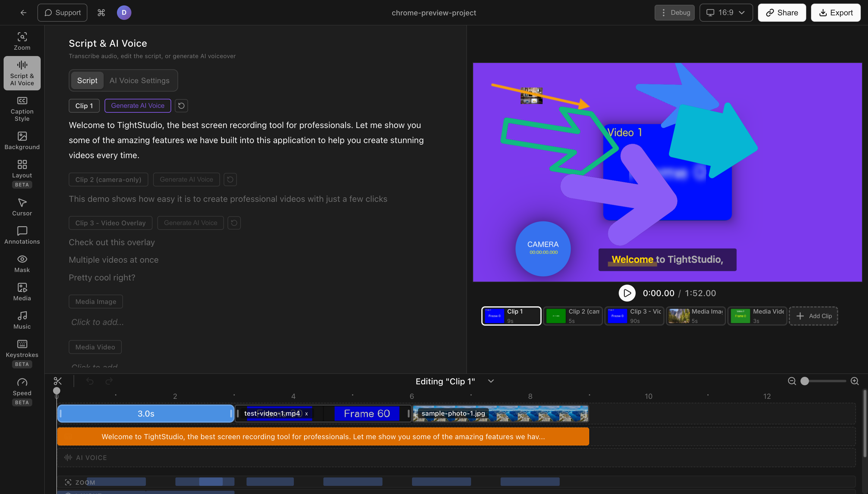Select Media Image thumbnail in clip strip

tap(696, 316)
